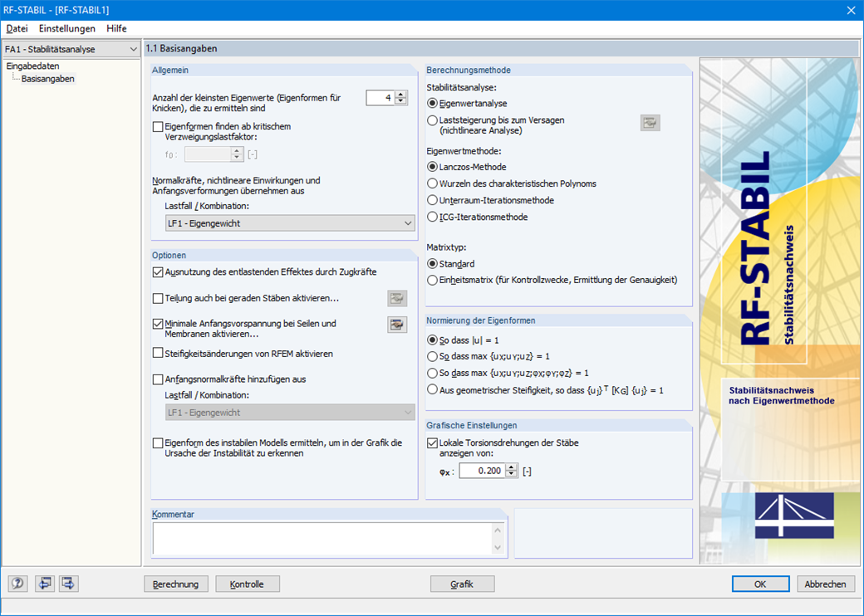Image resolution: width=864 pixels, height=616 pixels.
Task: Select Einheitsmatrix matrix type
Action: coord(433,281)
